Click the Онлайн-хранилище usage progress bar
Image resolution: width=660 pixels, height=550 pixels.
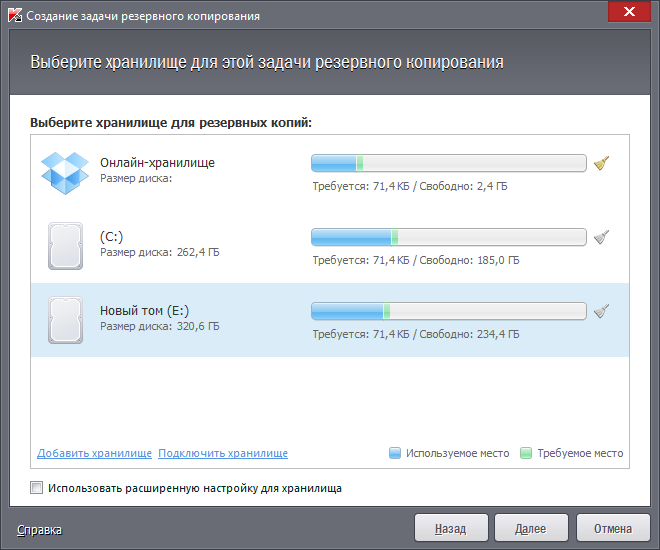pos(448,163)
